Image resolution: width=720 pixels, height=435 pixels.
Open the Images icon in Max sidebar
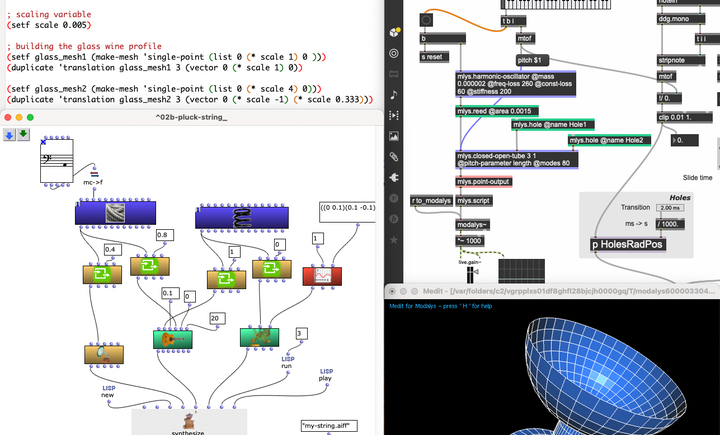tap(394, 136)
